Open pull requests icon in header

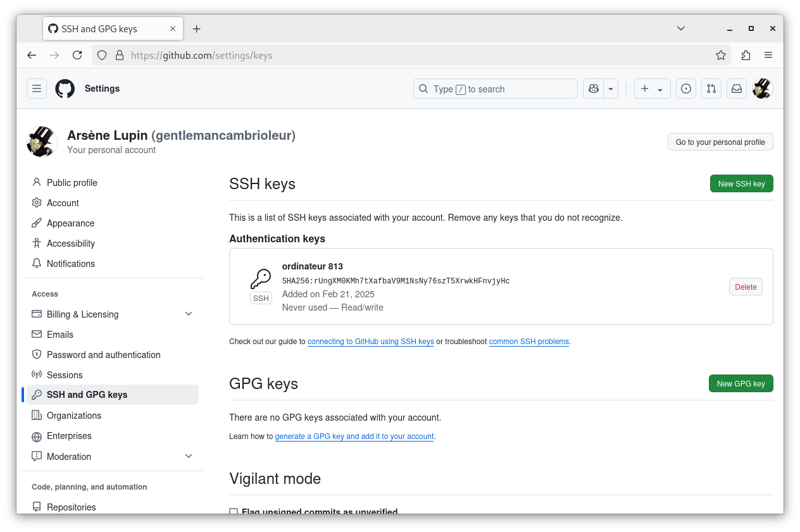pyautogui.click(x=711, y=89)
